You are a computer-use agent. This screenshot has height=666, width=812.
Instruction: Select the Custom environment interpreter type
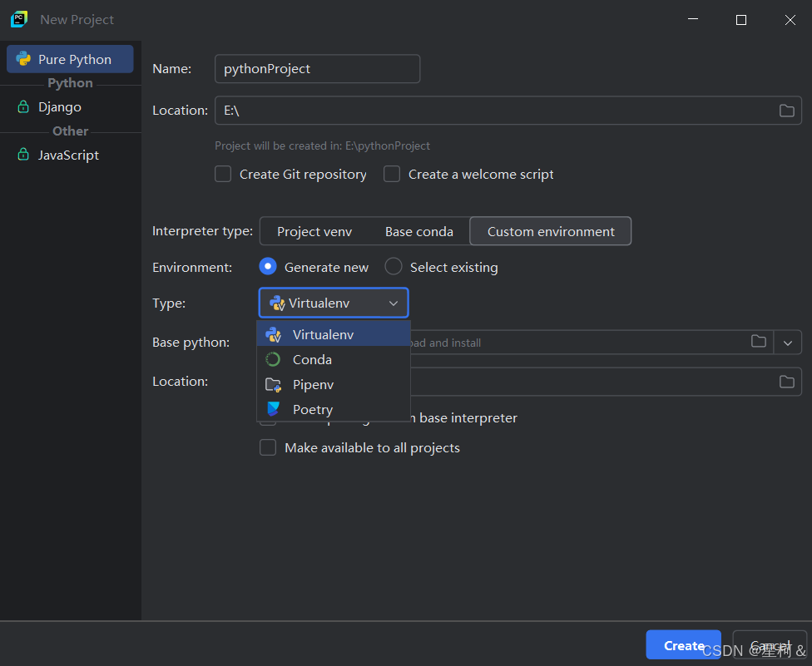click(551, 231)
